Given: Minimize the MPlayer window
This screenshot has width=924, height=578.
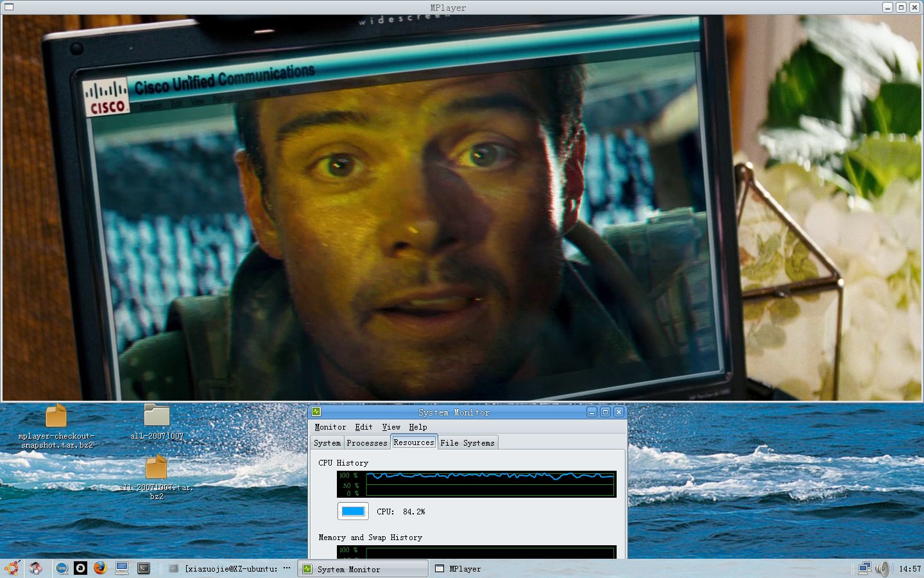Looking at the screenshot, I should 887,8.
